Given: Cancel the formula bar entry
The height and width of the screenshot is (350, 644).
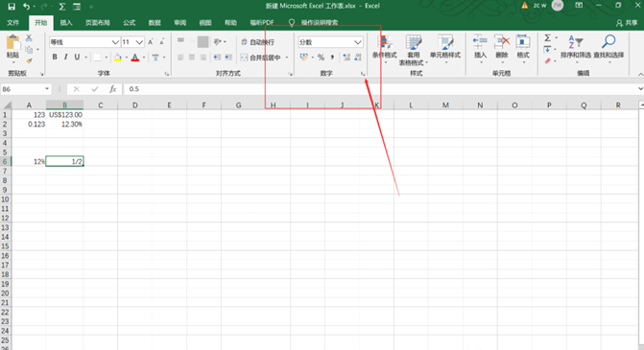Looking at the screenshot, I should pyautogui.click(x=77, y=89).
